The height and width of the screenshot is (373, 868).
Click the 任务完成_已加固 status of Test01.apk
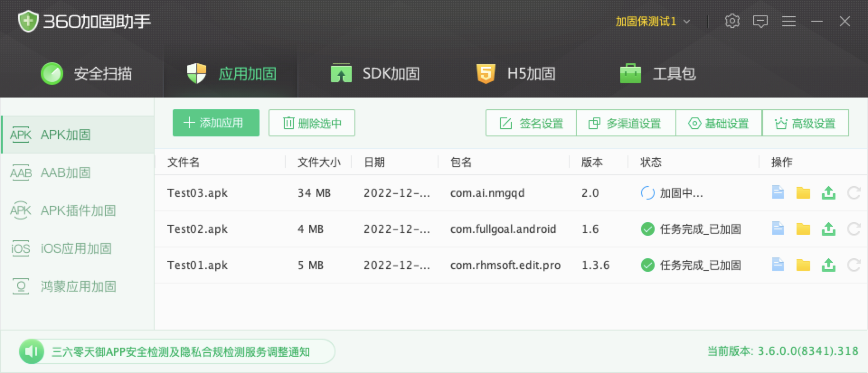point(700,265)
